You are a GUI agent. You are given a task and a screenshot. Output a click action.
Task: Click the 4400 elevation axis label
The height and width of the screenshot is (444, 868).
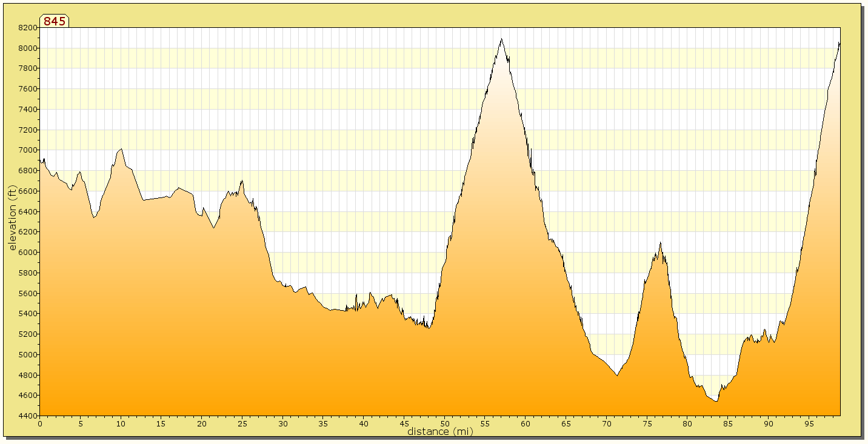(x=28, y=416)
